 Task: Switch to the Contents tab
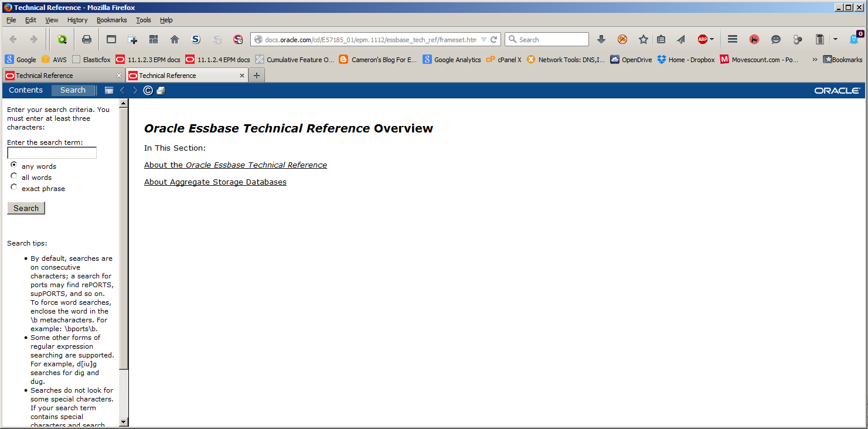[x=26, y=90]
